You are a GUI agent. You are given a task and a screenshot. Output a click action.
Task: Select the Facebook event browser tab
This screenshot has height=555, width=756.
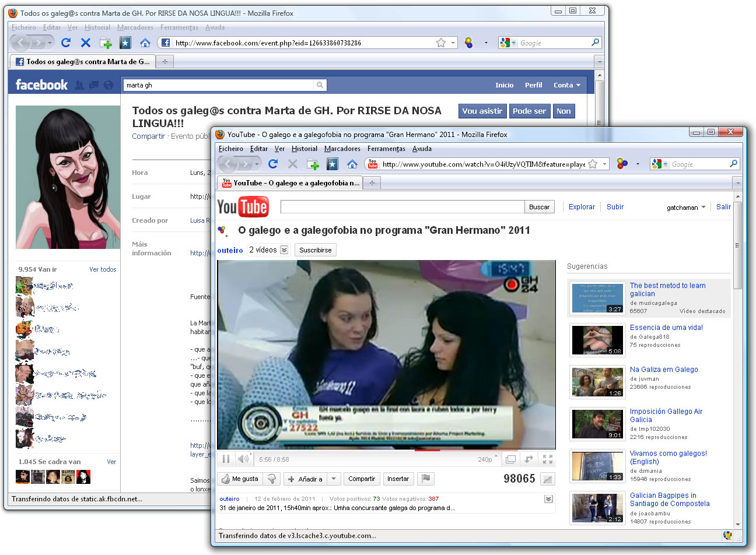(82, 61)
